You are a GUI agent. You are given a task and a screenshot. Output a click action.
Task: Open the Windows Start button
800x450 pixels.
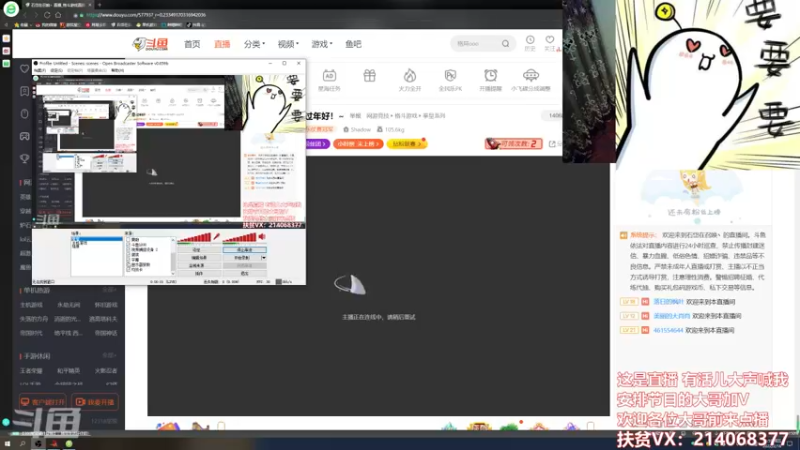(7, 444)
